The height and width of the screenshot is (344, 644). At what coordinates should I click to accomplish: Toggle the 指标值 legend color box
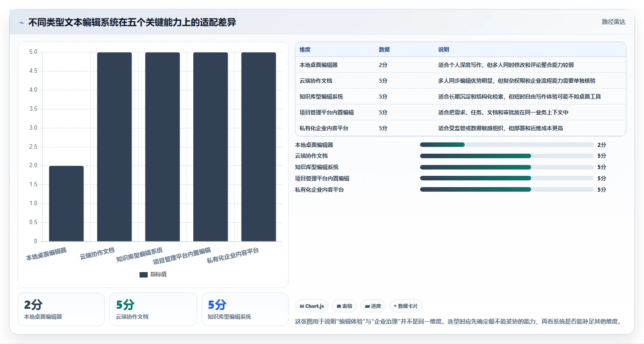pyautogui.click(x=144, y=274)
